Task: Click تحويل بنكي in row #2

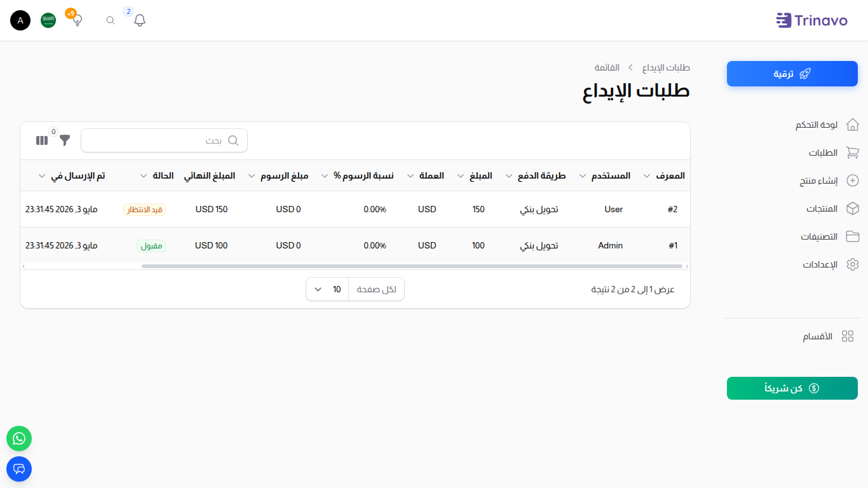Action: (539, 209)
